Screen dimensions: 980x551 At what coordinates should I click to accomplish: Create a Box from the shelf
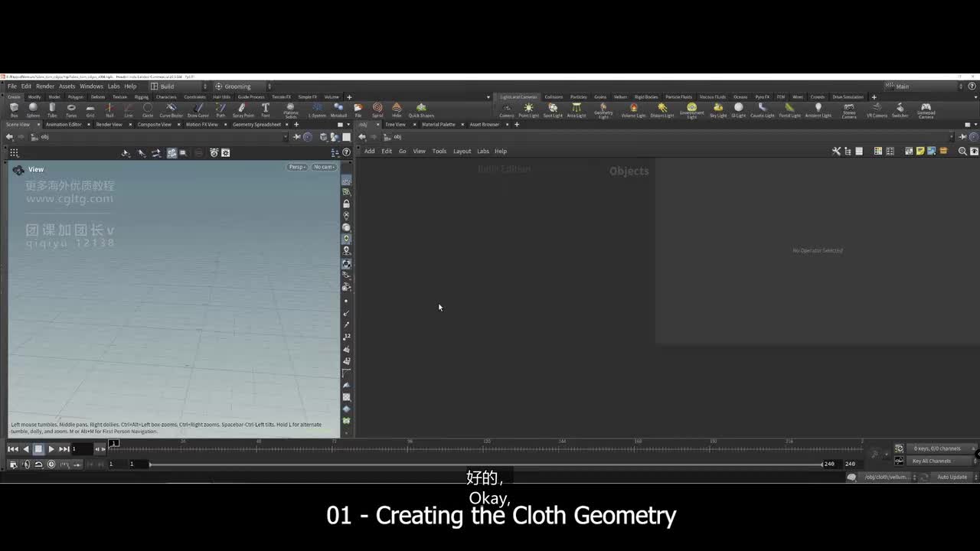click(x=14, y=110)
